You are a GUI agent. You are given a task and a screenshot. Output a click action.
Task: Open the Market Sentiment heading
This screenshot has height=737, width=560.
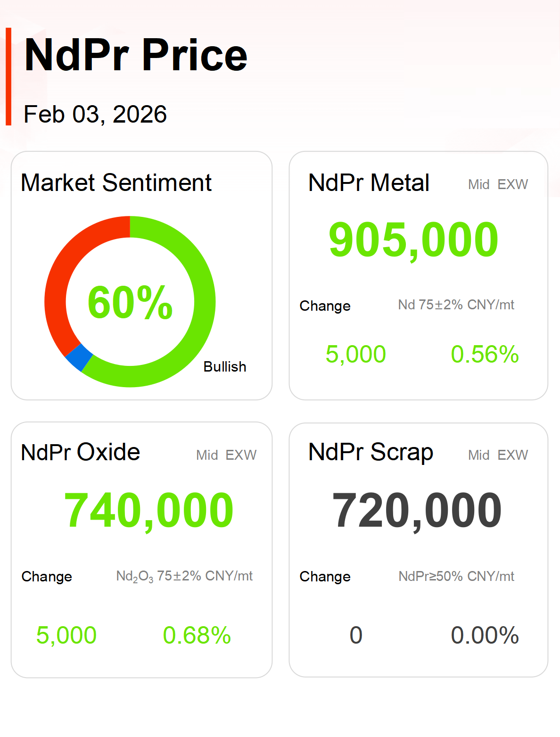(x=116, y=183)
